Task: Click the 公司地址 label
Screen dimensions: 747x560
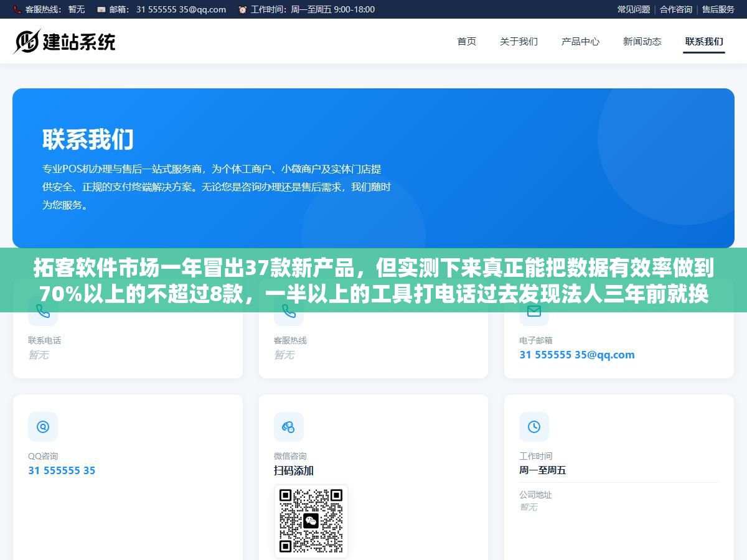Action: (535, 495)
